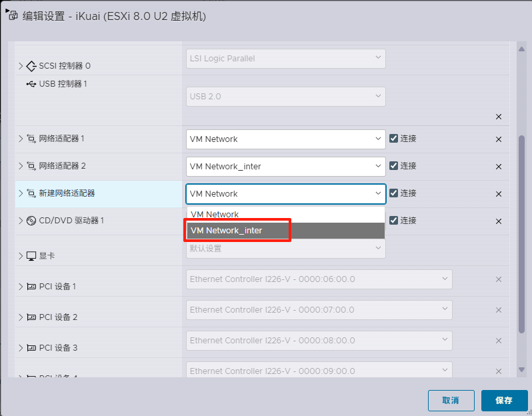
Task: Toggle Connect checkbox for network adapter 2
Action: tap(394, 166)
